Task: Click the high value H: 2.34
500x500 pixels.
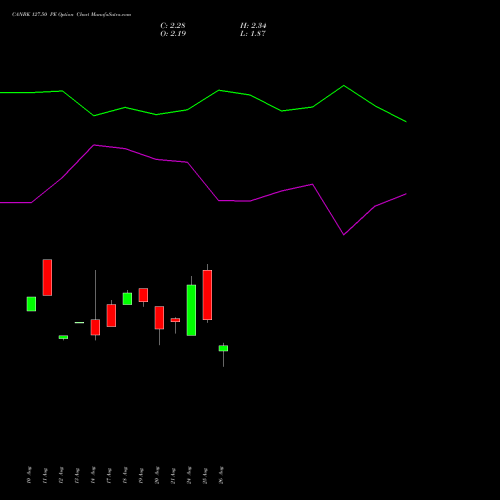Action: click(x=253, y=26)
